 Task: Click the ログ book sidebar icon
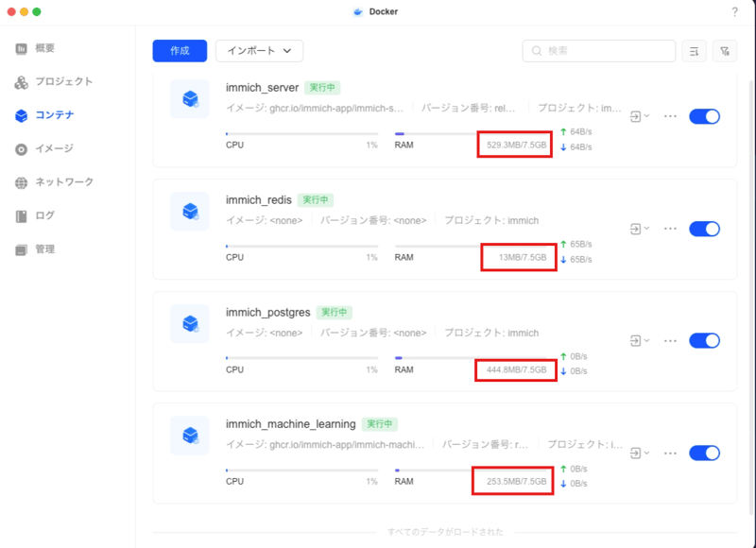point(21,216)
